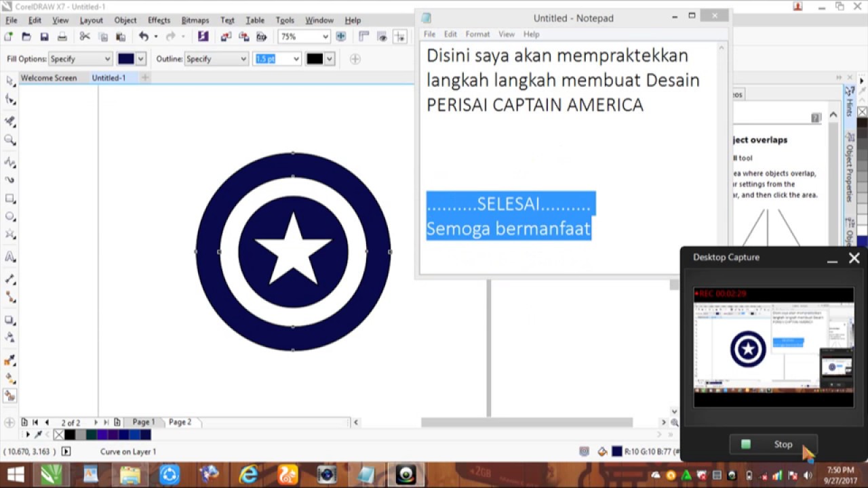Viewport: 868px width, 488px height.
Task: Pick the no-fill X swatch in palette
Action: [x=58, y=434]
